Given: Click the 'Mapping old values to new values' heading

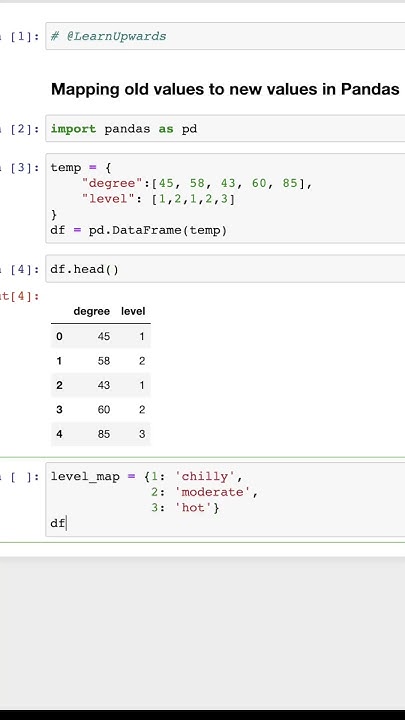Looking at the screenshot, I should [225, 89].
